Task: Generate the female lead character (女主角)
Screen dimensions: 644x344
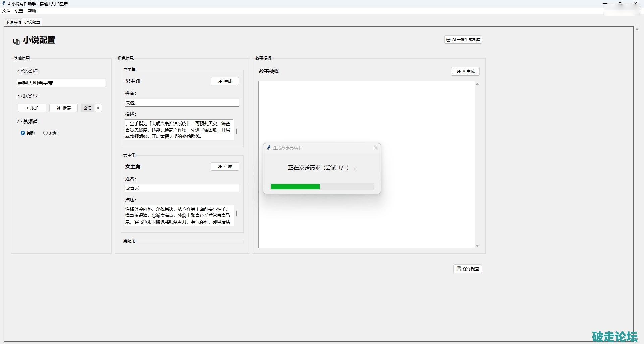Action: [x=225, y=167]
